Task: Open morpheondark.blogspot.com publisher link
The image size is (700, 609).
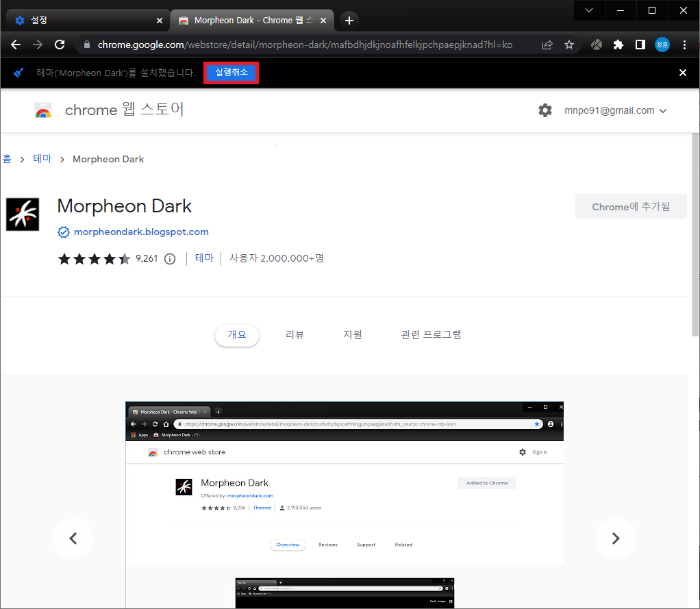Action: pyautogui.click(x=141, y=232)
